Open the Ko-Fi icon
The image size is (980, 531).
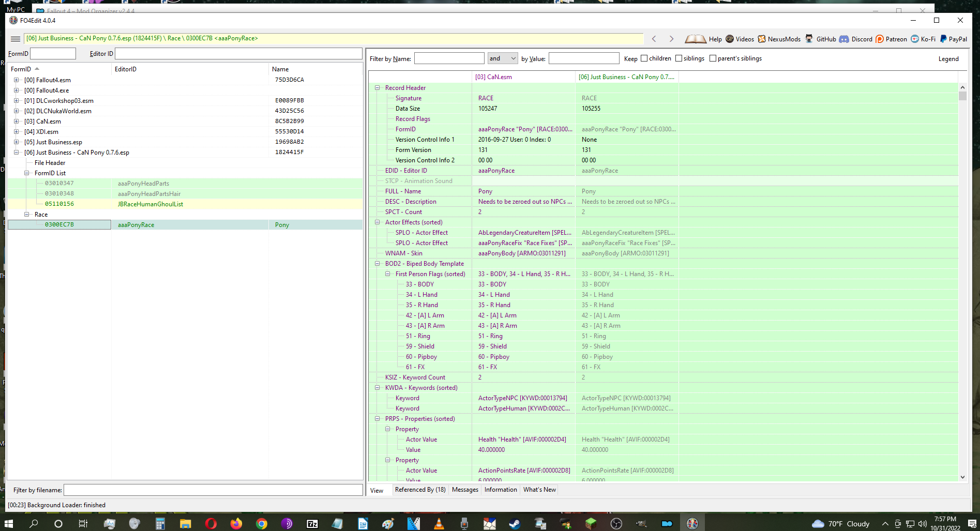915,39
